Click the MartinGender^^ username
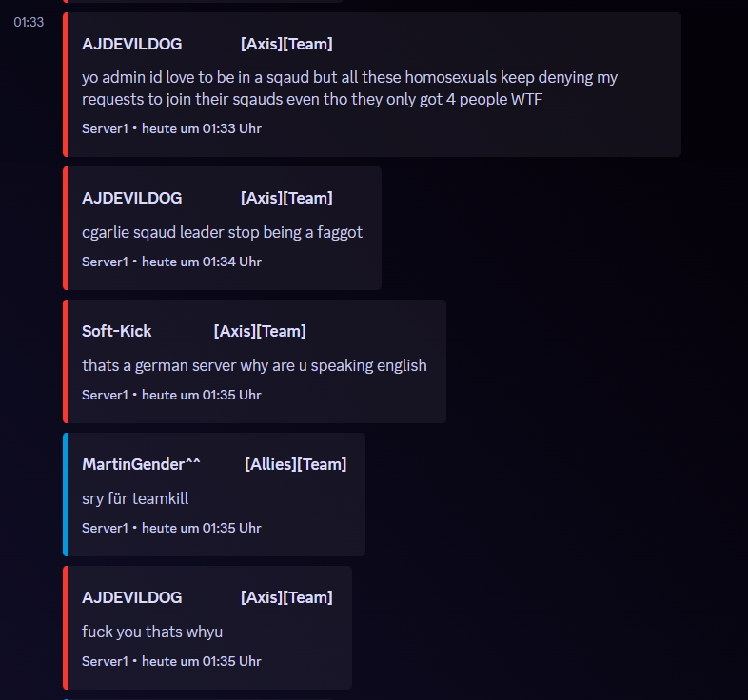Image resolution: width=748 pixels, height=700 pixels. (x=141, y=464)
